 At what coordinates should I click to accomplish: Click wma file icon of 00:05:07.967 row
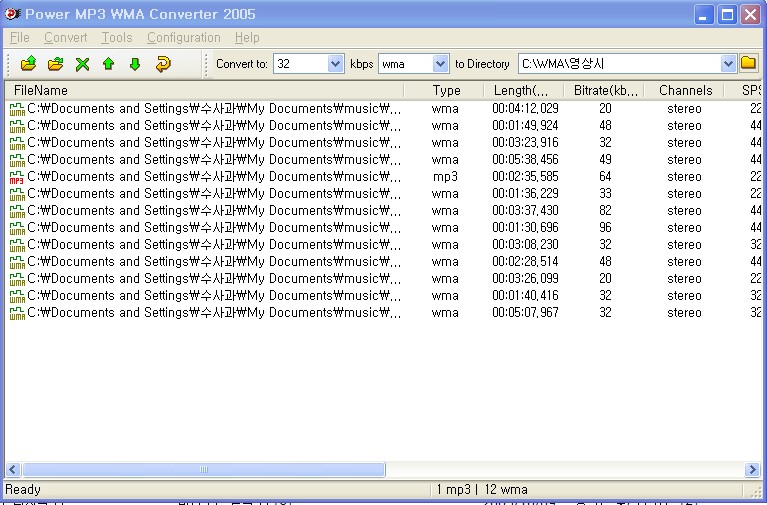point(17,313)
